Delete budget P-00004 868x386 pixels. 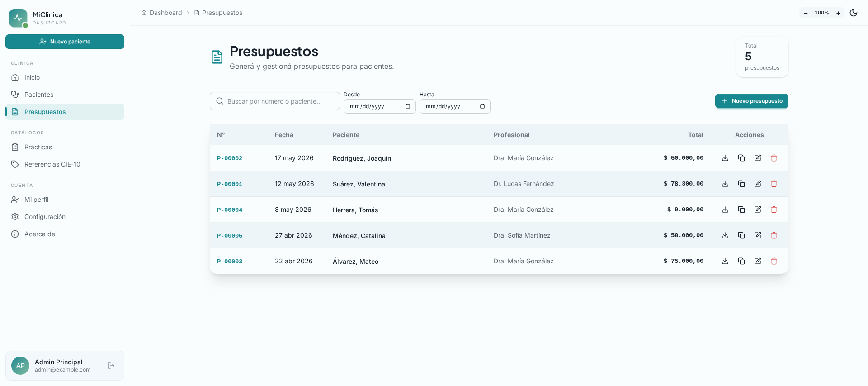click(x=774, y=210)
